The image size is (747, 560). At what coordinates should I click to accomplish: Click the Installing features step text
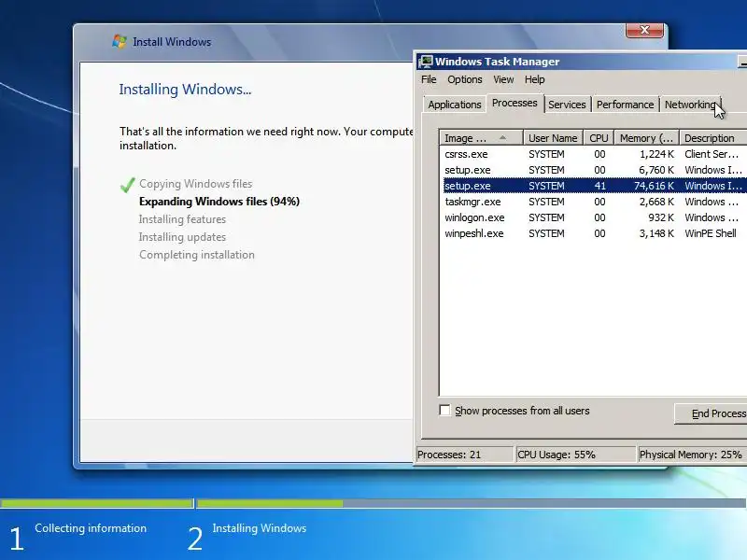coord(182,219)
